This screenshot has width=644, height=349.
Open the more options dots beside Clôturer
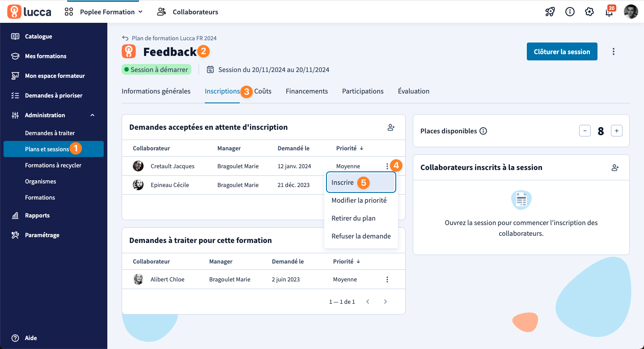pyautogui.click(x=614, y=51)
